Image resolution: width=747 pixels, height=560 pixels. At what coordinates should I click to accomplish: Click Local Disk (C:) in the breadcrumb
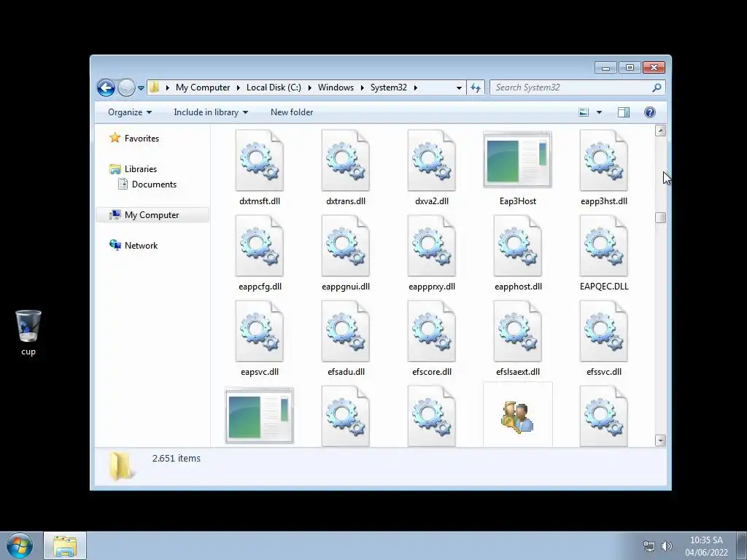pos(274,87)
